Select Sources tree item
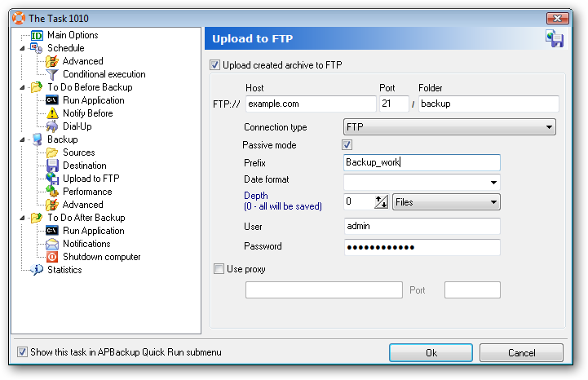588x380 pixels. [x=79, y=152]
